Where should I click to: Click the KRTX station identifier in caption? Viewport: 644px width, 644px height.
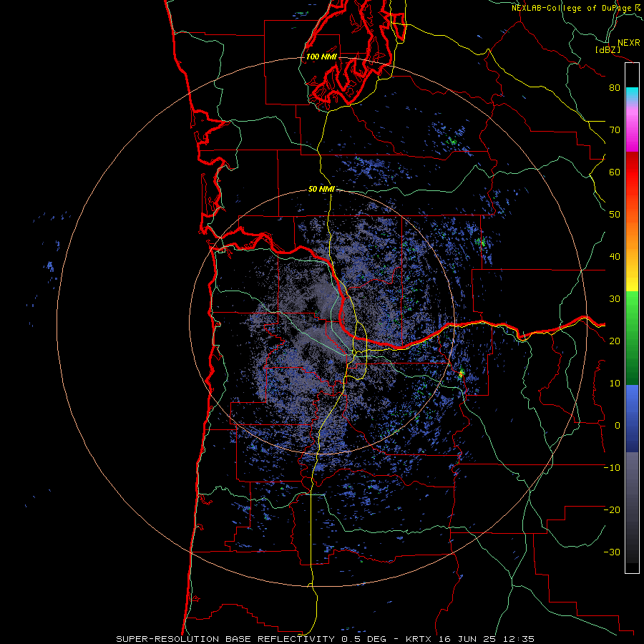(x=419, y=639)
